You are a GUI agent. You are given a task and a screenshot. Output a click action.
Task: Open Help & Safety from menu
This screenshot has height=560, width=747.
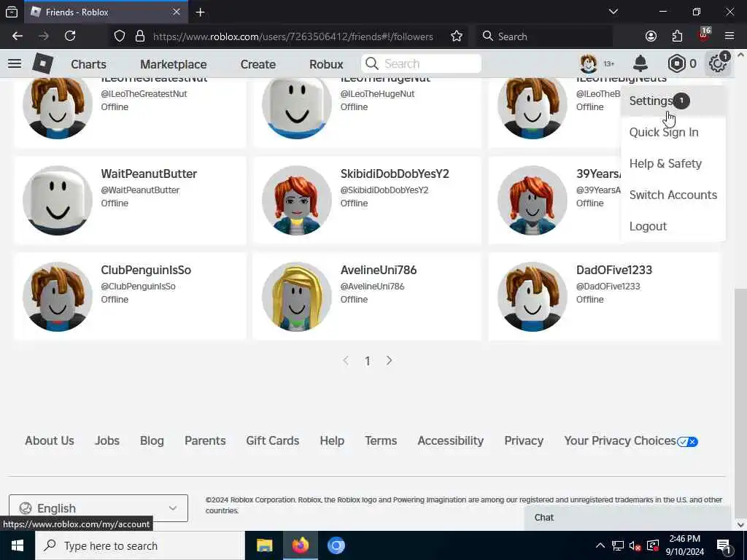pyautogui.click(x=673, y=163)
